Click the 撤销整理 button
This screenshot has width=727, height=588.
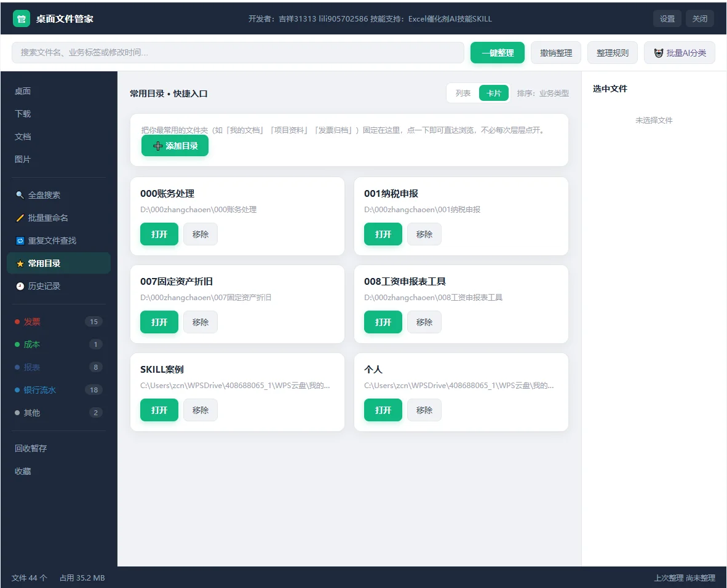pos(556,53)
